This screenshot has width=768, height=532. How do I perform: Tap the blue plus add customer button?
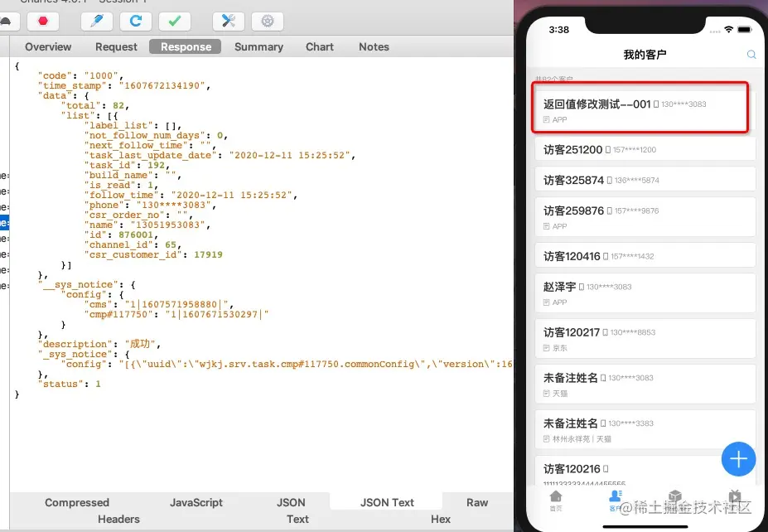[x=738, y=459]
